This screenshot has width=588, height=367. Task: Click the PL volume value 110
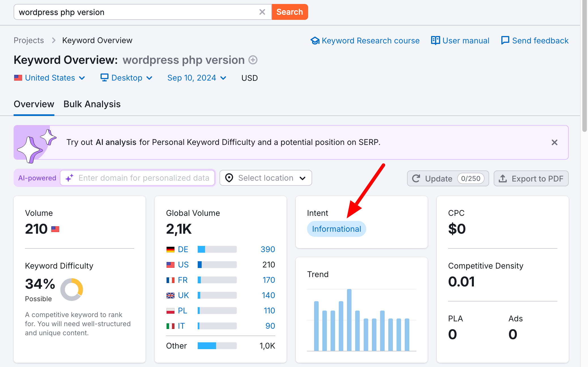(269, 311)
